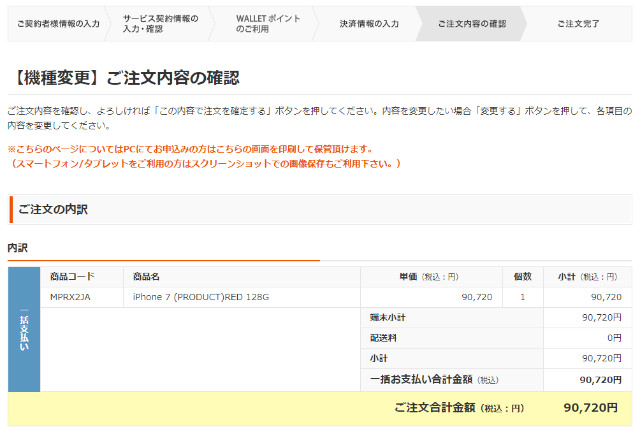Click the 配送料 label
The height and width of the screenshot is (434, 640).
(383, 338)
